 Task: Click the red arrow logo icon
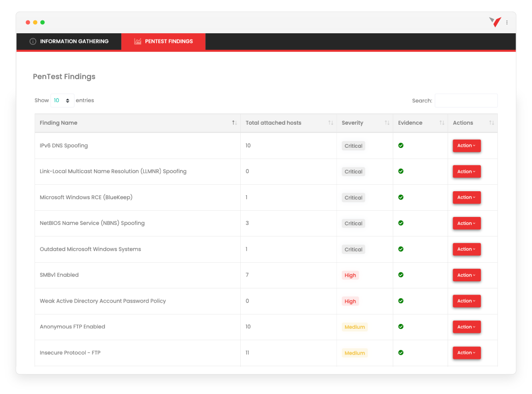pyautogui.click(x=495, y=22)
